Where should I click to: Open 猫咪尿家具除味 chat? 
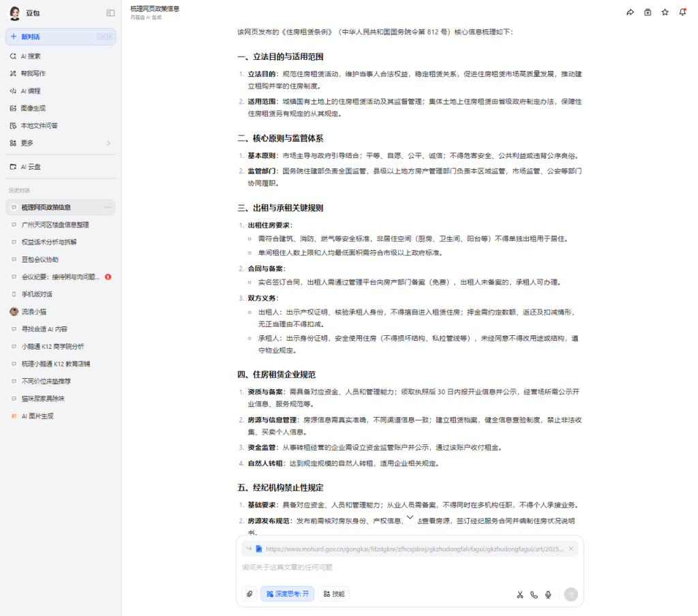pyautogui.click(x=61, y=399)
